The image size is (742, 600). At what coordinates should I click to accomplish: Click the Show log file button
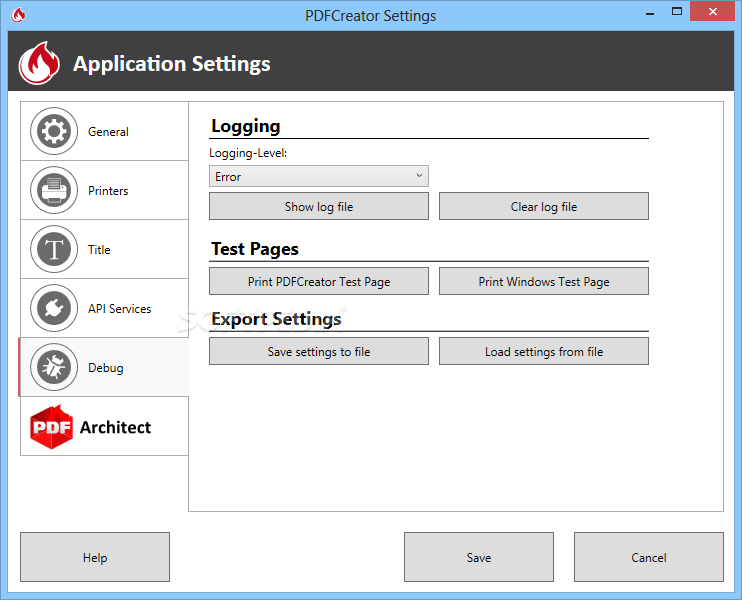pos(319,206)
